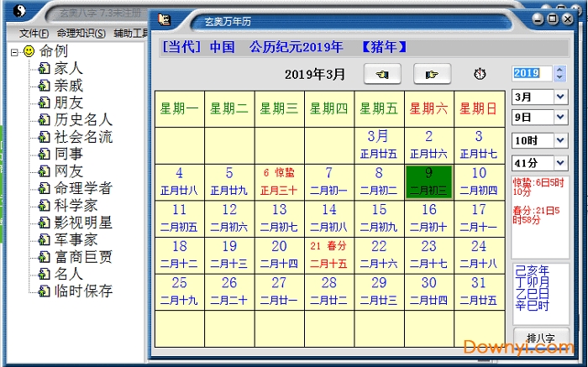The image size is (588, 367).
Task: Click the icon next to 科学家
Action: pyautogui.click(x=45, y=205)
